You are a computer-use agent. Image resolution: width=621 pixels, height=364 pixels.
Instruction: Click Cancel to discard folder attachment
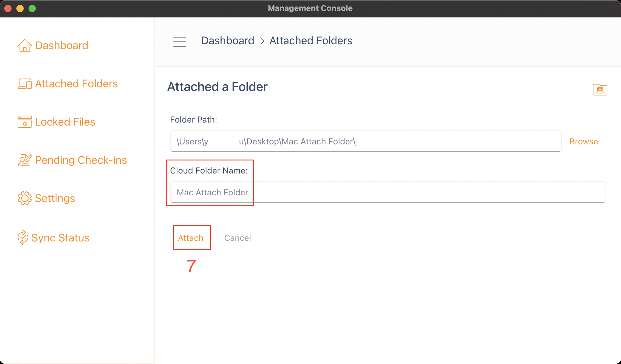[x=237, y=238]
